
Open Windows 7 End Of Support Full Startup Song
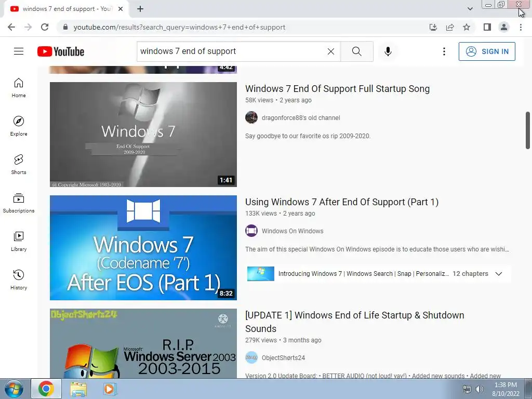point(337,89)
